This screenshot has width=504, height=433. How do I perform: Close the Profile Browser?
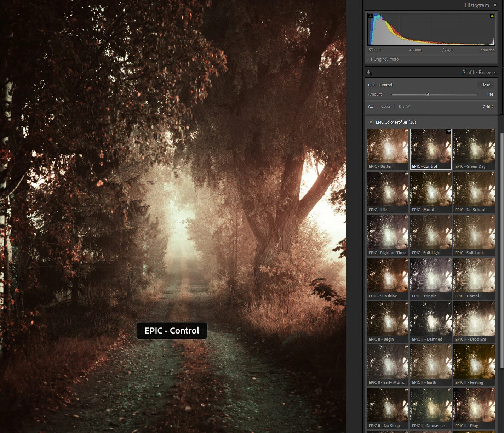(x=485, y=85)
